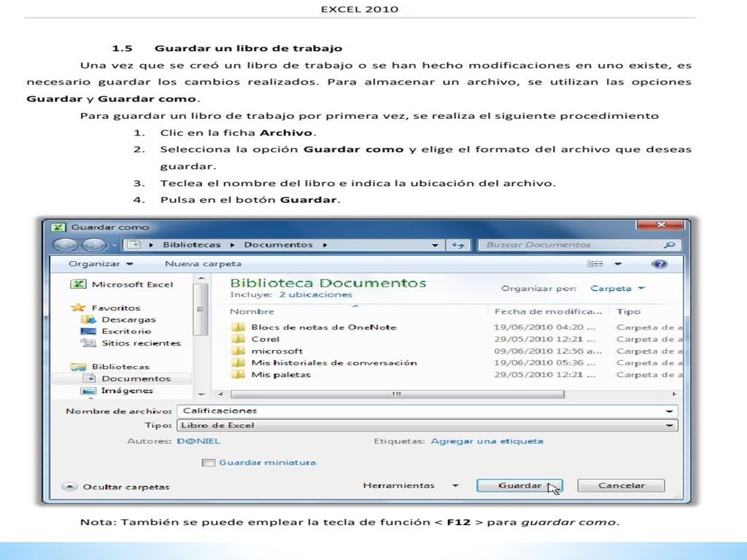747x560 pixels.
Task: Select Mis historiales de conversación folder
Action: (324, 363)
